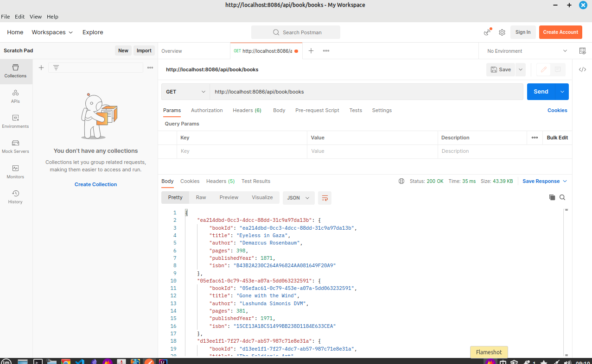Click the query param Value field

(373, 151)
